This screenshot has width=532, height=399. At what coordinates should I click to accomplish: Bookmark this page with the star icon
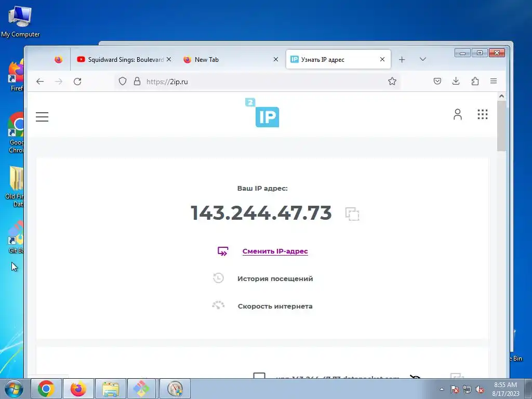[392, 81]
